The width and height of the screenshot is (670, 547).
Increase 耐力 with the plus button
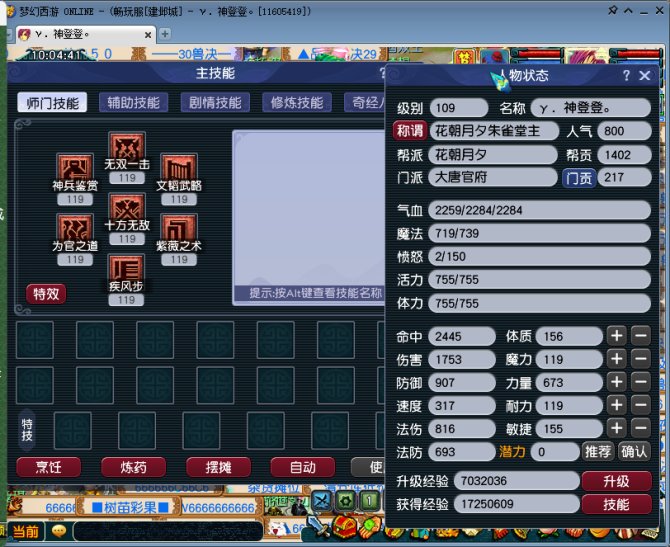pyautogui.click(x=617, y=405)
